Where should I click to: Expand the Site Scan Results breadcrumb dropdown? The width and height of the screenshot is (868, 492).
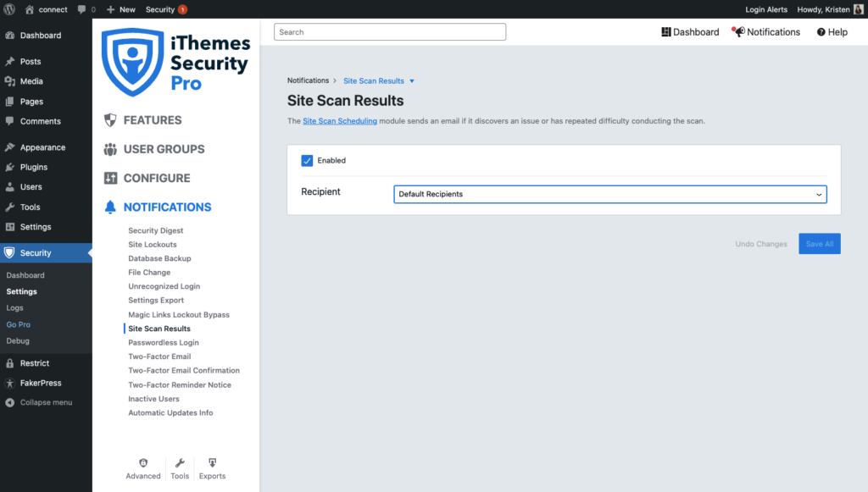coord(412,81)
